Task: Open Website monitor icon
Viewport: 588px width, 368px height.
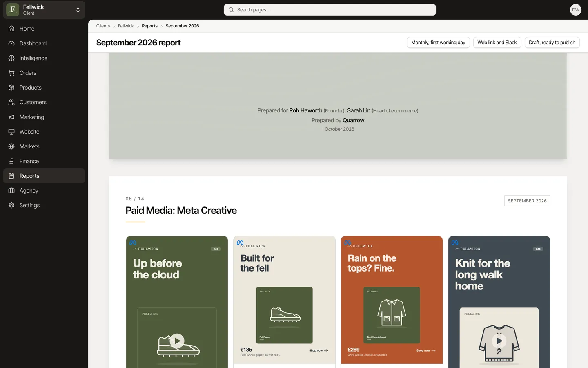Action: pos(11,132)
